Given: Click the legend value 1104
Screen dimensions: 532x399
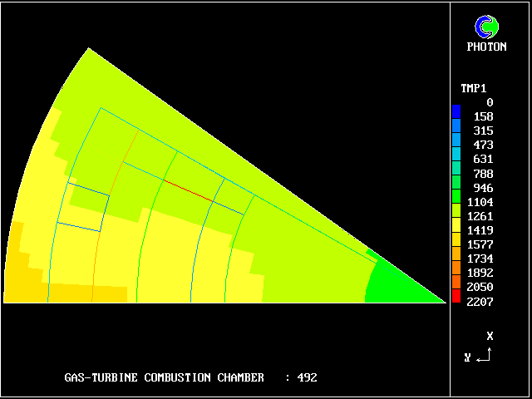Looking at the screenshot, I should point(482,202).
